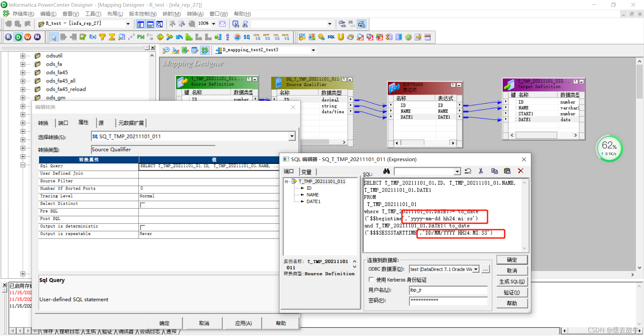Open the 工具(T) menu
Screen dimensions: 644x336
(93, 14)
